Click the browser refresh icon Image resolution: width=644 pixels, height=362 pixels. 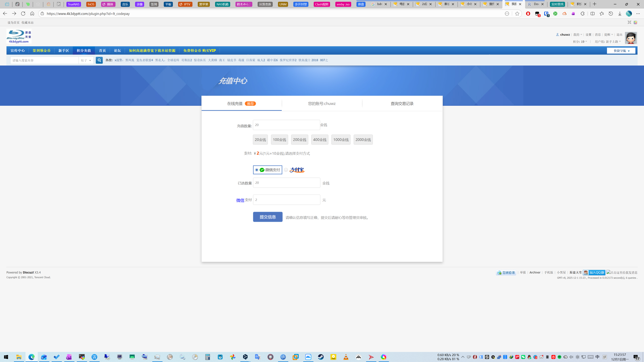tap(23, 13)
